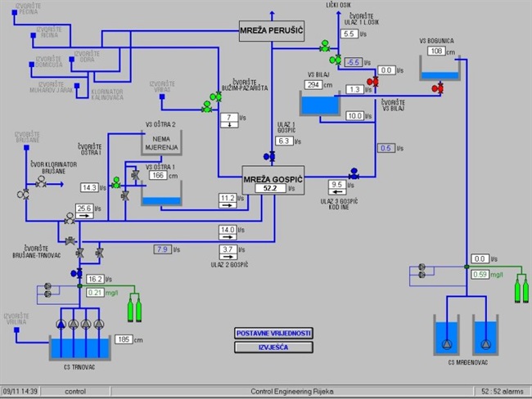Select the Izvorište Muharov Jarak source marker
This screenshot has height=399, width=532.
pos(77,86)
